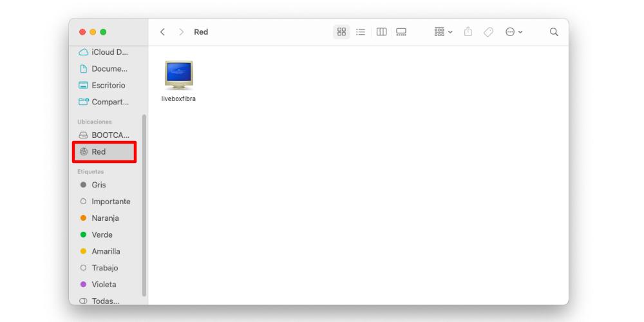Click the Etiquetas section header
644x322 pixels.
pos(90,172)
